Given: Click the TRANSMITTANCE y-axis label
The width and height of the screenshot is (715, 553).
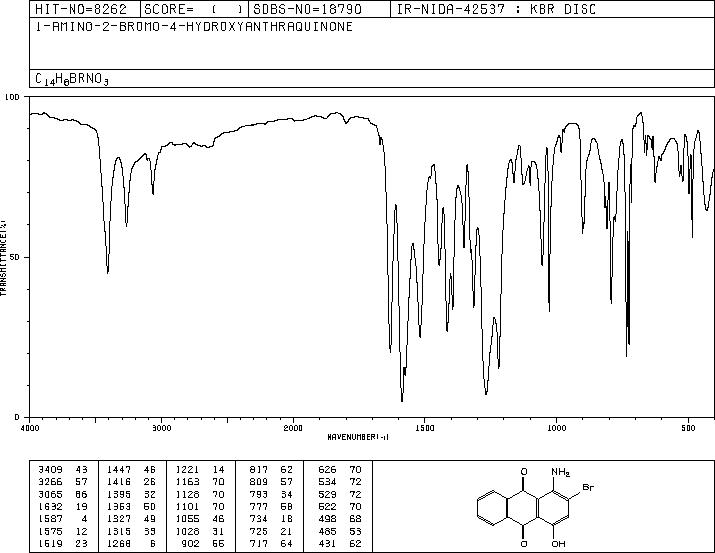Looking at the screenshot, I should (x=3, y=257).
